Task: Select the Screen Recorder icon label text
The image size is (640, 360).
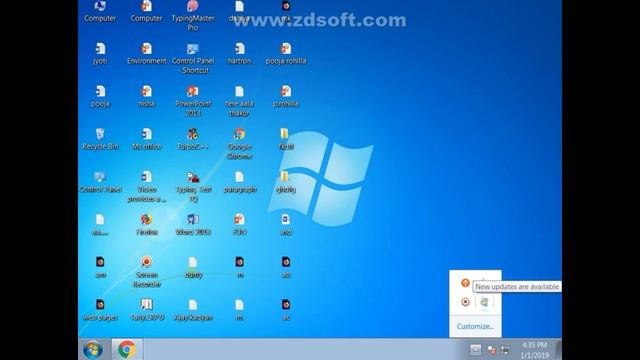Action: 147,280
